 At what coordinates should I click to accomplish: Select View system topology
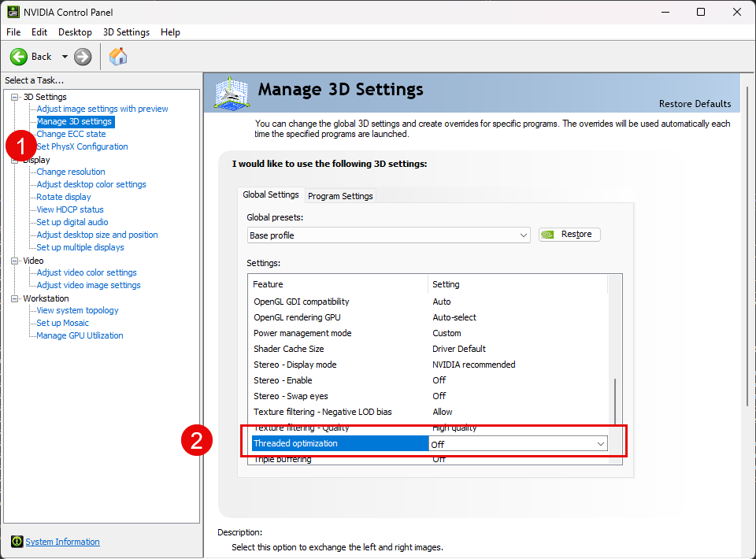pos(78,310)
